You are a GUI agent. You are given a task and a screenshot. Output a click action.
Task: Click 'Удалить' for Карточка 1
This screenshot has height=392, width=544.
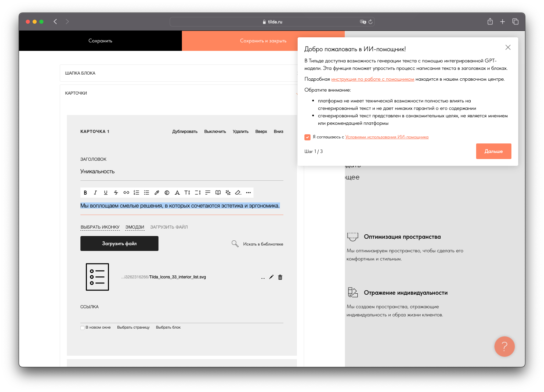(241, 132)
